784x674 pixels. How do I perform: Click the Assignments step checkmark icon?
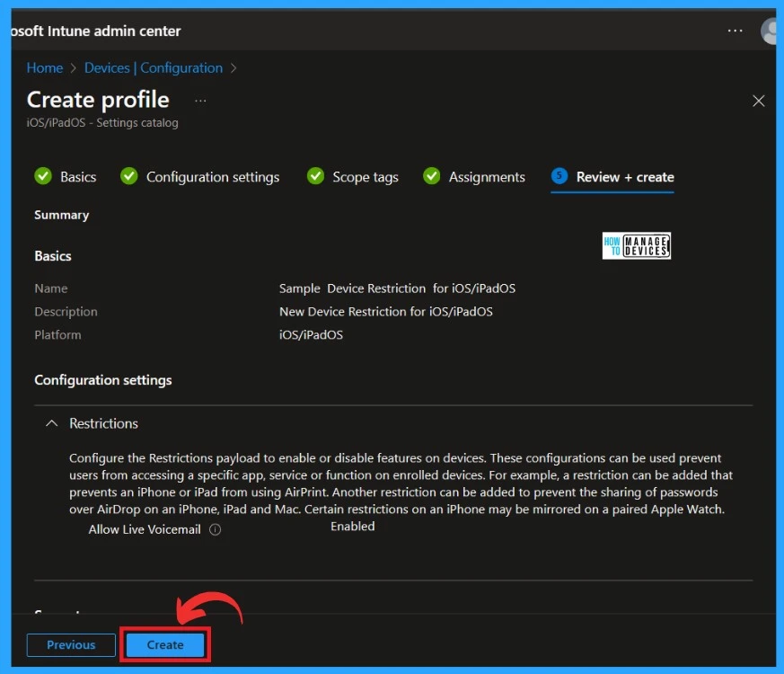(431, 176)
